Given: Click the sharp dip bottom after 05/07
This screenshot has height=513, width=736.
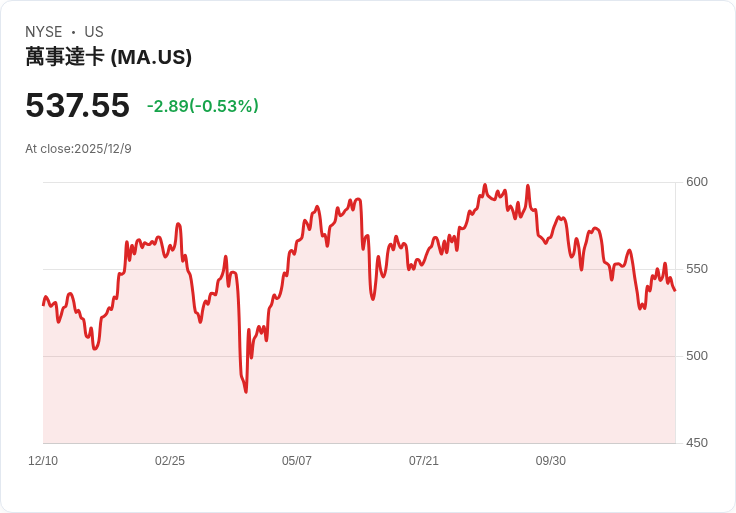Looking at the screenshot, I should [373, 299].
